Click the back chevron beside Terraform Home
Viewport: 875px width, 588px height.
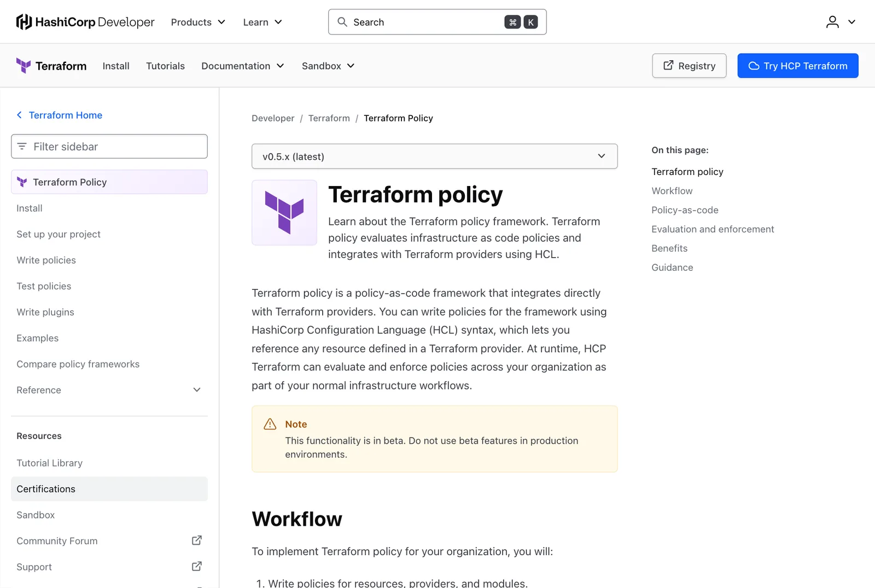point(19,115)
